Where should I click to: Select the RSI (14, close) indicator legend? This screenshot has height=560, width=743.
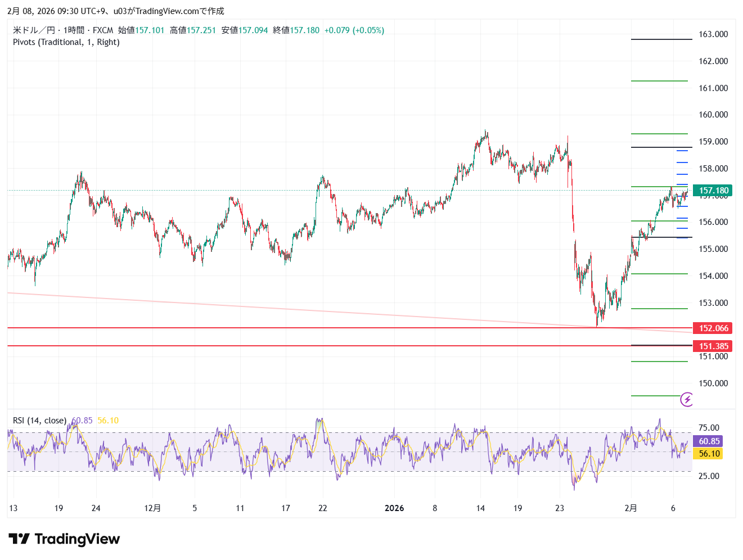(x=39, y=421)
